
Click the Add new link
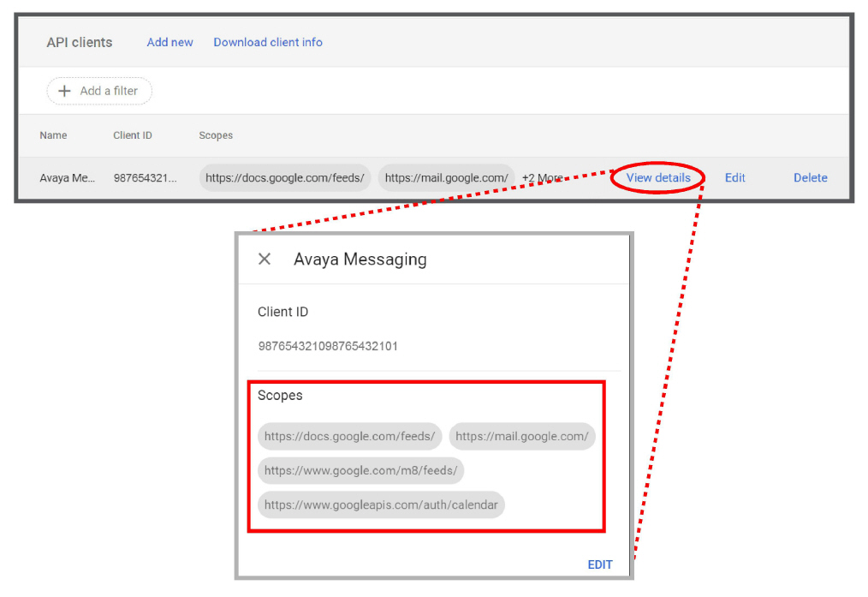(169, 42)
